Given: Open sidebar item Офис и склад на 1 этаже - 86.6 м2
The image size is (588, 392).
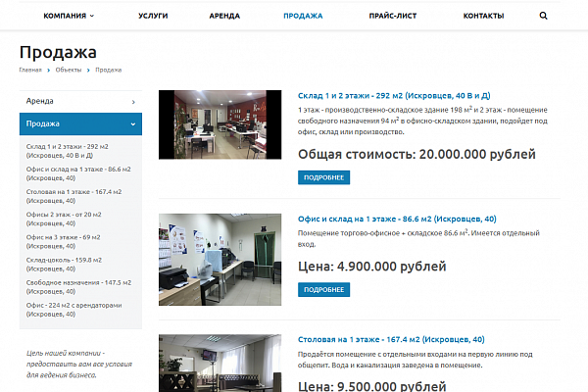Looking at the screenshot, I should (x=78, y=173).
